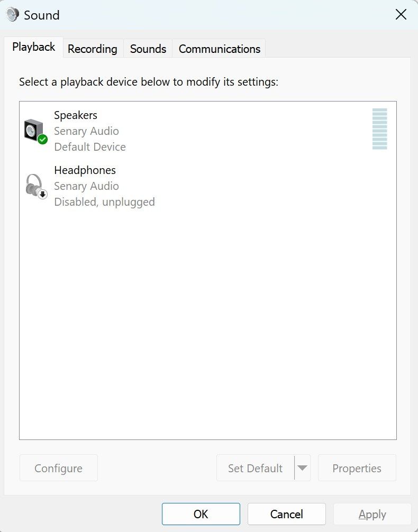Close the Sound dialog window
This screenshot has height=532, width=418.
(401, 15)
